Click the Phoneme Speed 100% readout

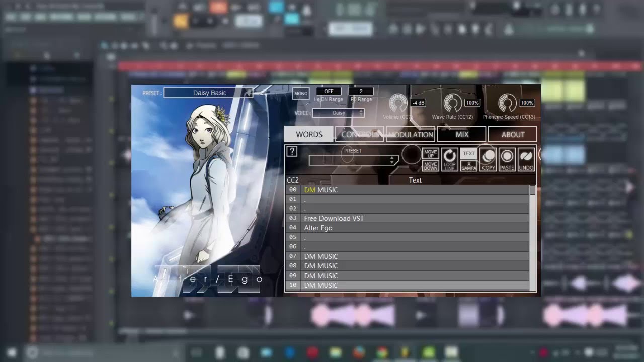(x=527, y=103)
